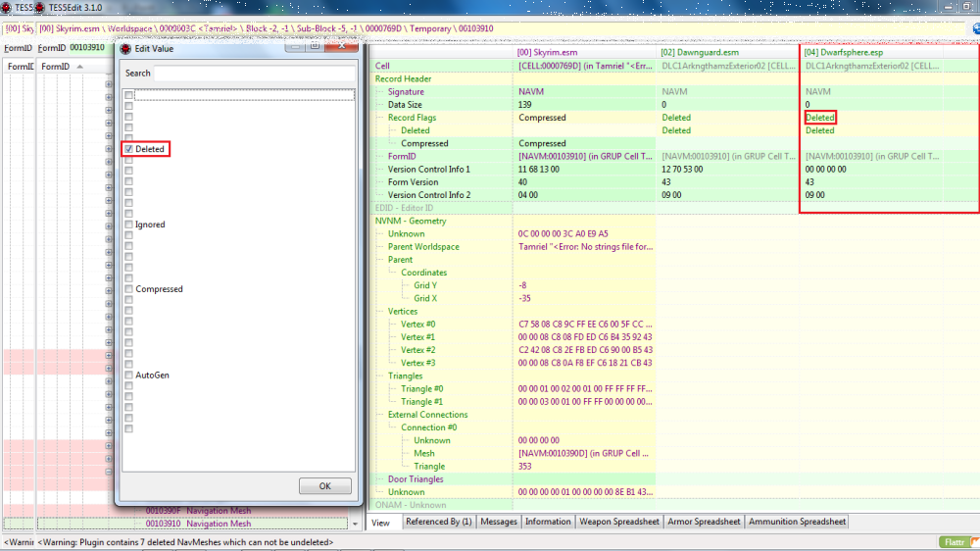This screenshot has width=980, height=551.
Task: Select the Signature row
Action: point(406,92)
